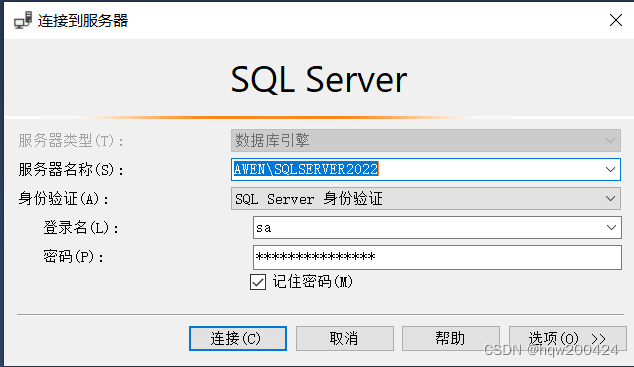The height and width of the screenshot is (367, 634).
Task: Click the Connect to Server title icon
Action: pyautogui.click(x=23, y=20)
